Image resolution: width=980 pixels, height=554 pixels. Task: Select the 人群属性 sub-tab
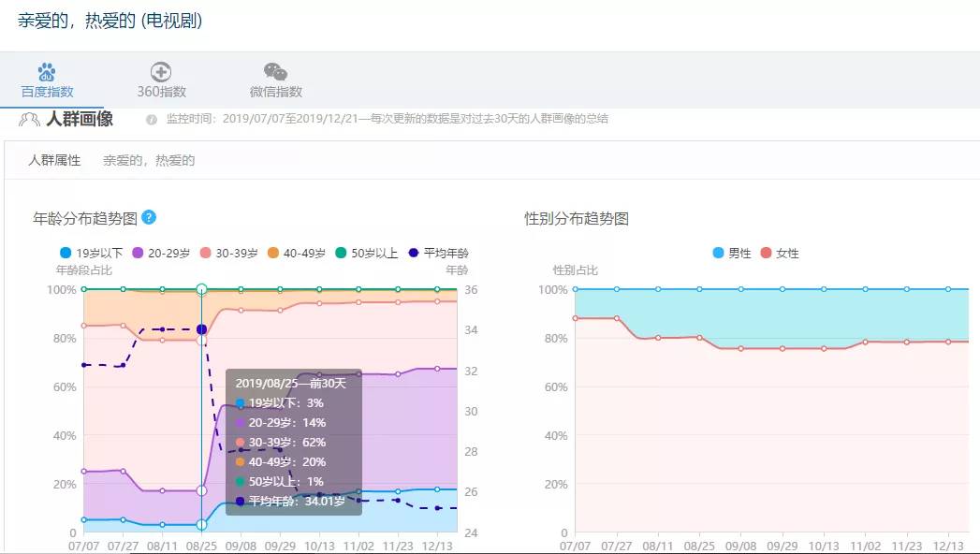(x=54, y=160)
